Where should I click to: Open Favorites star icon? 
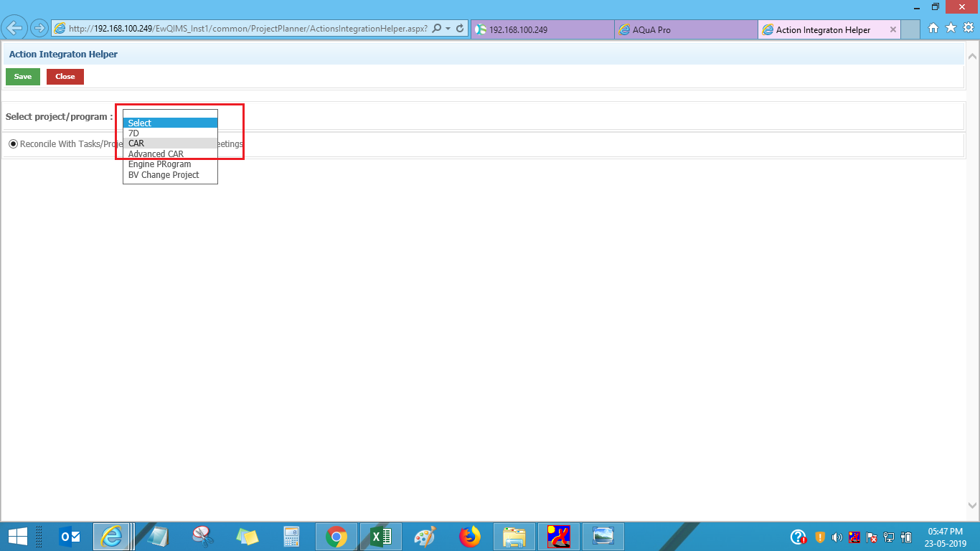[x=951, y=28]
